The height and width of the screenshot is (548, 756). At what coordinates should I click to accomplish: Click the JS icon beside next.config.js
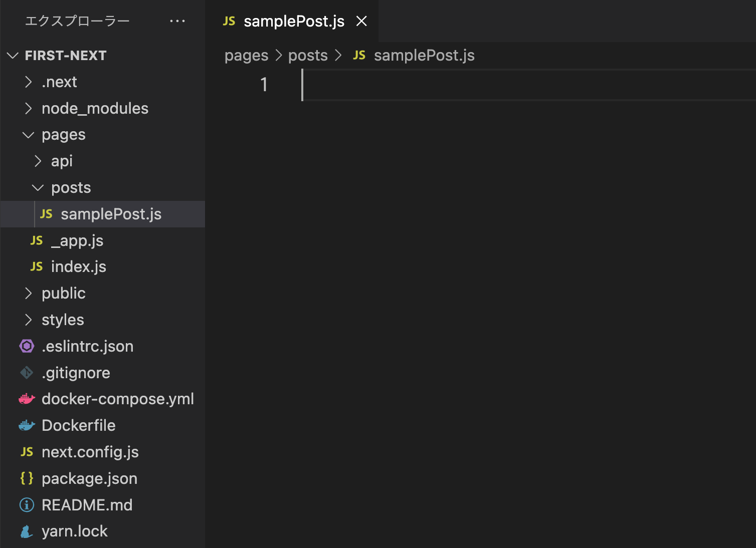[x=27, y=452]
